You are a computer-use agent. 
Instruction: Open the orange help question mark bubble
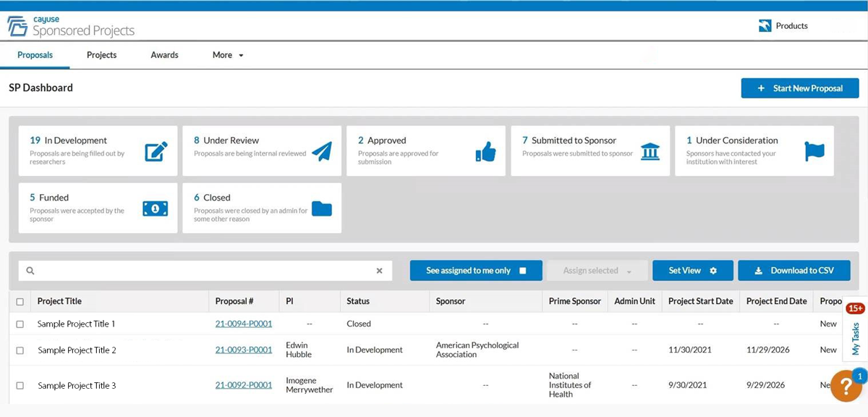coord(845,386)
